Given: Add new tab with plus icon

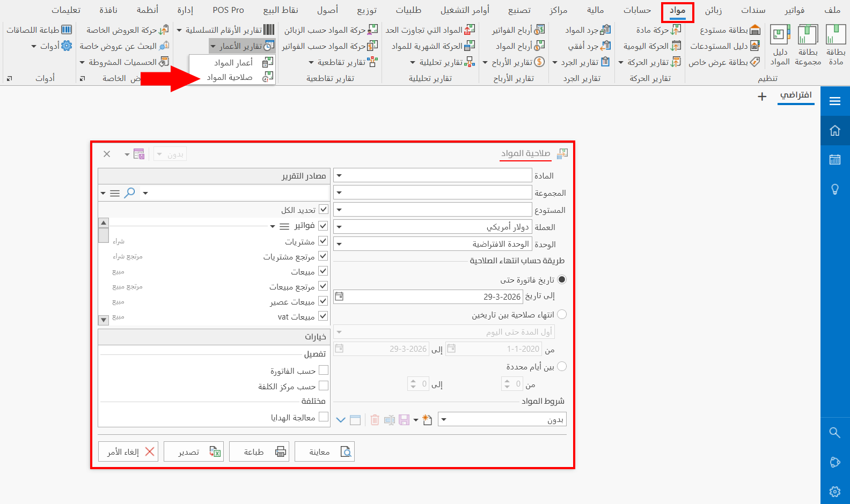Looking at the screenshot, I should click(762, 97).
